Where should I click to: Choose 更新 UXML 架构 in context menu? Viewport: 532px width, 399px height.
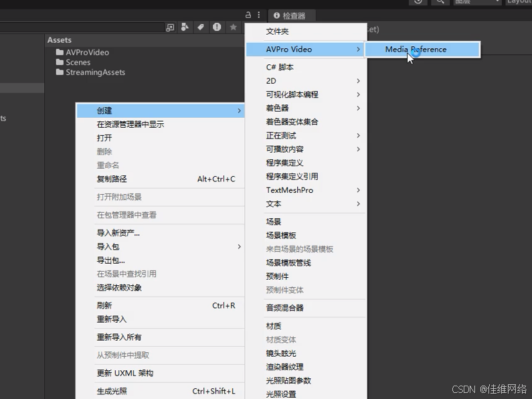coord(160,373)
